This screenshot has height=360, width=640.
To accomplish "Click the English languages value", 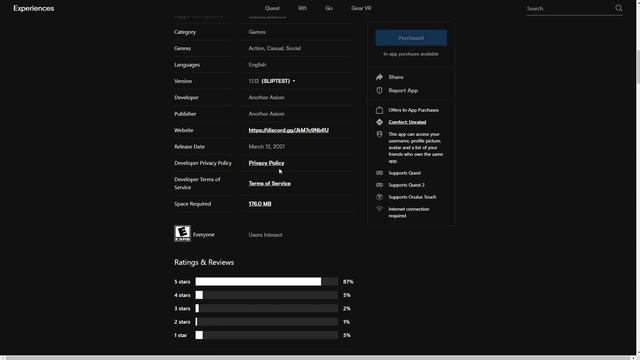I will pos(257,64).
